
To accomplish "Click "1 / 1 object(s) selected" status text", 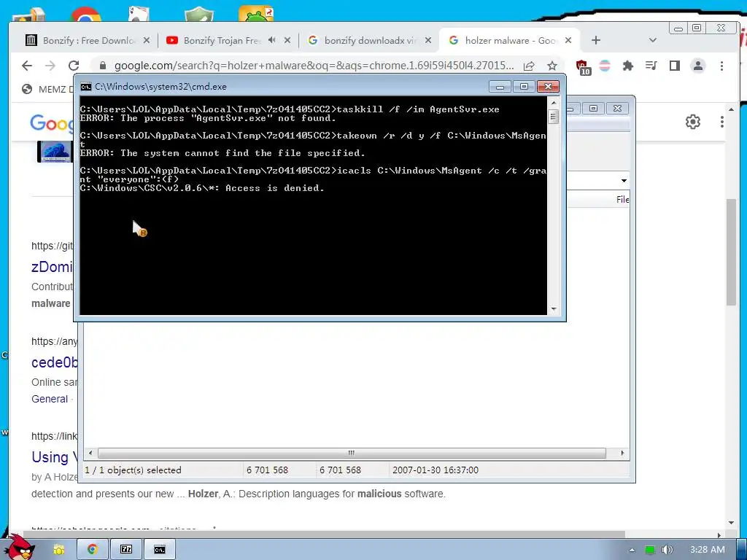I will [x=133, y=470].
